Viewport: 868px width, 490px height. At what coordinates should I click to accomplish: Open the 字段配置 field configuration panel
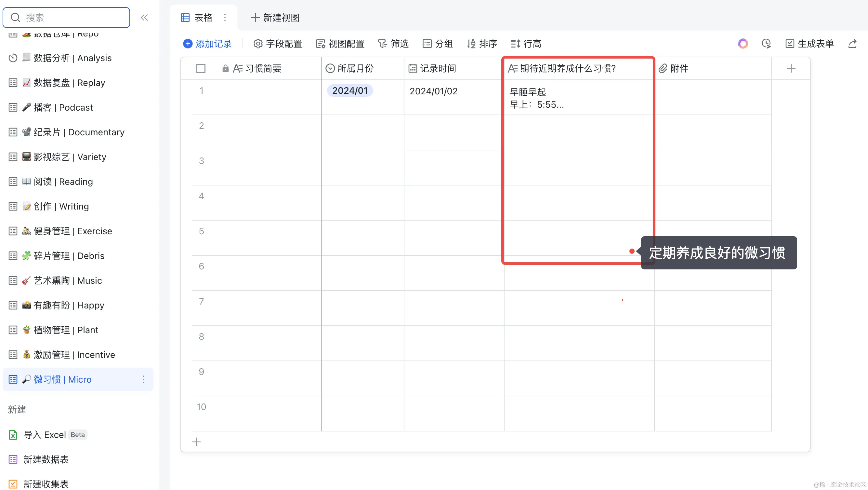[x=278, y=44]
